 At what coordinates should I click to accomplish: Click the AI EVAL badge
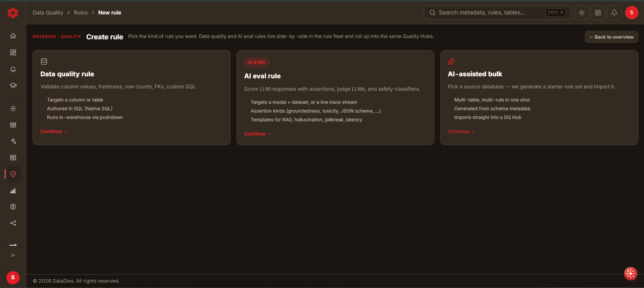257,62
